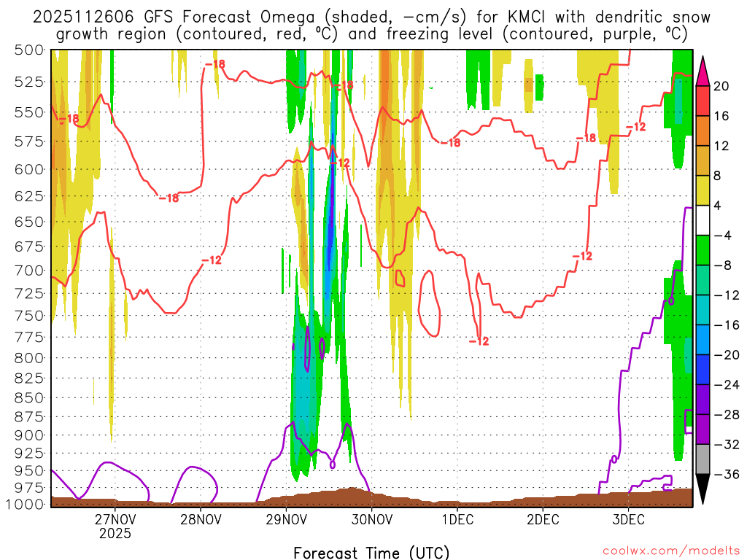
Task: Click the 525 pressure level label
Action: coord(29,82)
